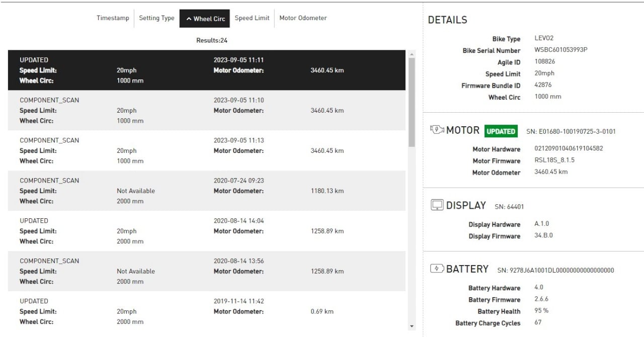Screen dimensions: 644x337
Task: Select the UPDATED entry from 2023-09-05 11:11
Action: [x=207, y=70]
